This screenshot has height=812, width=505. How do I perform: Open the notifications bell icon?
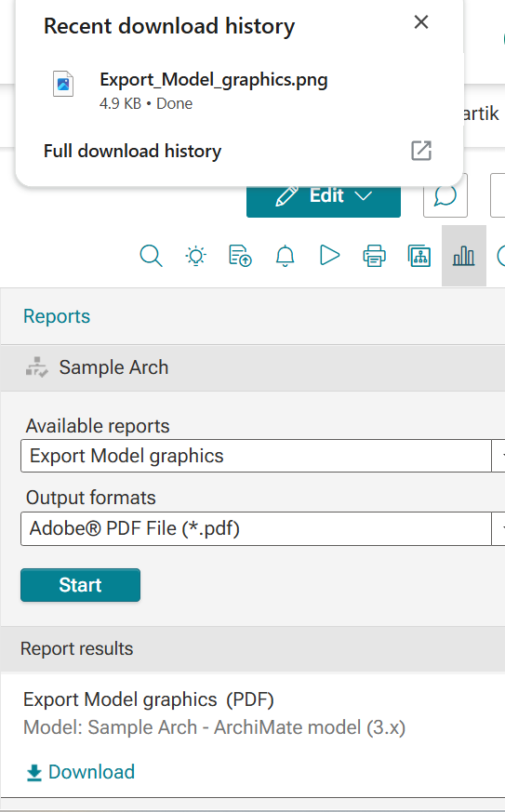[285, 256]
